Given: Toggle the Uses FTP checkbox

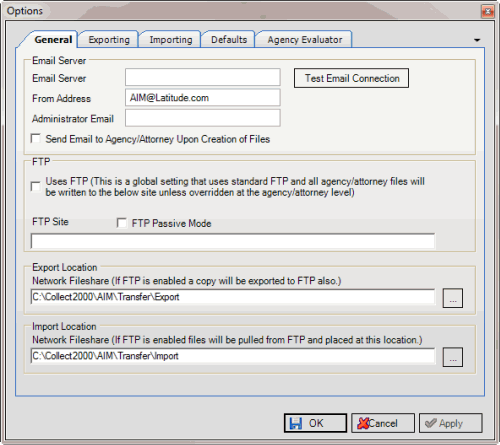Looking at the screenshot, I should [x=36, y=186].
